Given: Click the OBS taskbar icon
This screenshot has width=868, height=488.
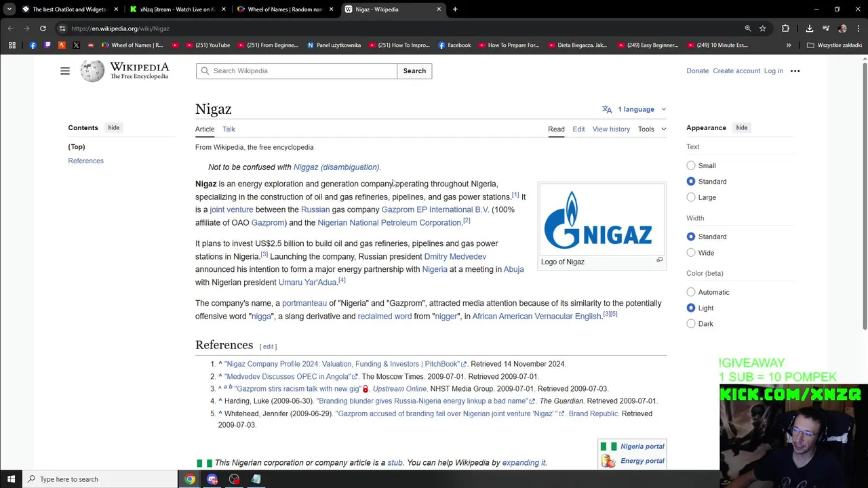Looking at the screenshot, I should pyautogui.click(x=235, y=479).
